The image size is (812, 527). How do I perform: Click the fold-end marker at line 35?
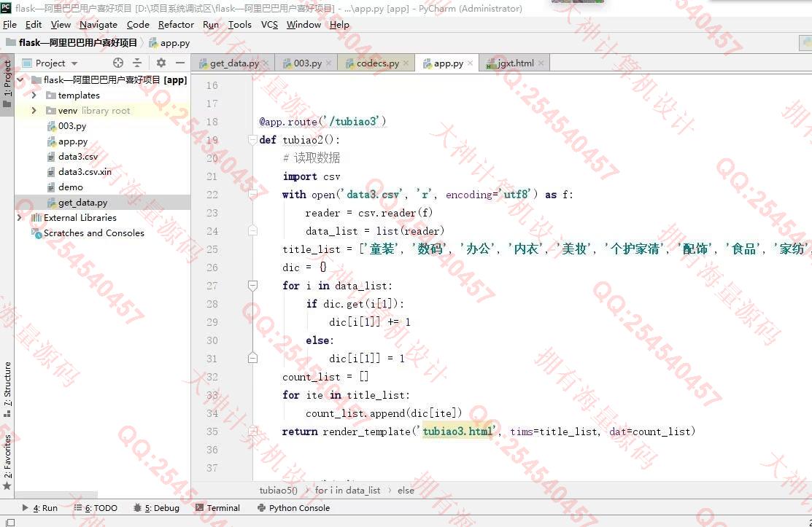(x=252, y=431)
